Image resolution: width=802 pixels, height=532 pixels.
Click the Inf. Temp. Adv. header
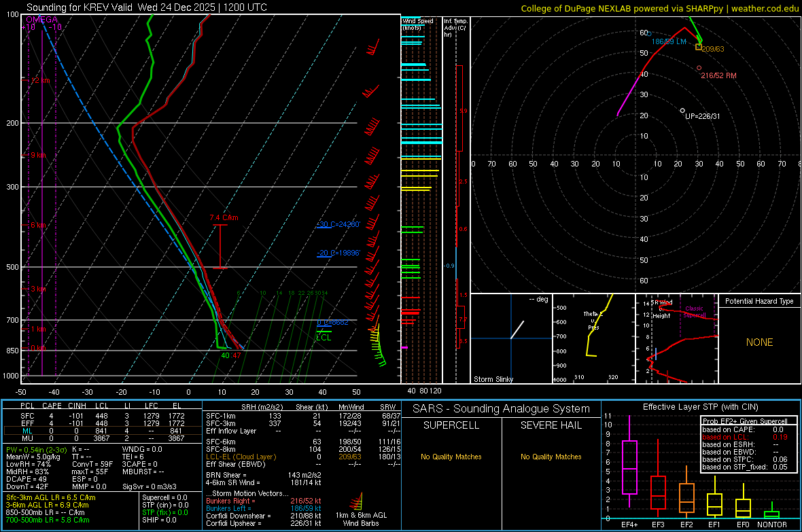click(455, 28)
